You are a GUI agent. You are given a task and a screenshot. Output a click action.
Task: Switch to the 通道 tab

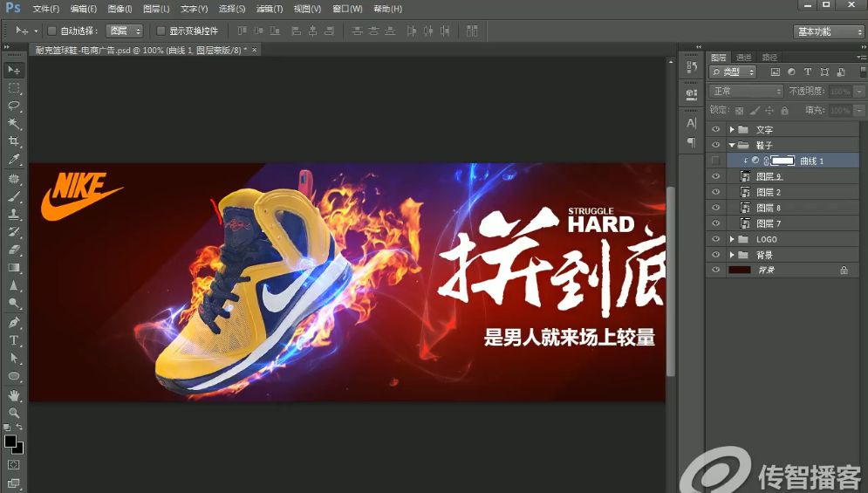tap(743, 57)
